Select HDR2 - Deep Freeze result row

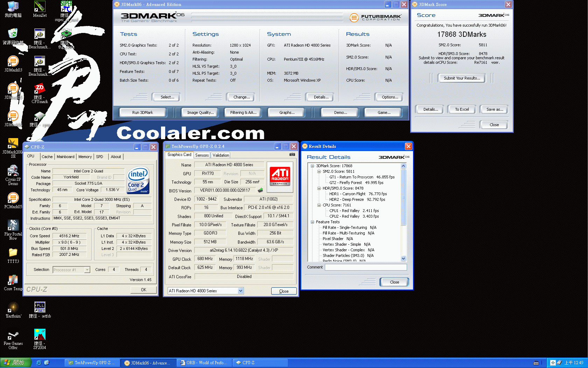click(357, 199)
